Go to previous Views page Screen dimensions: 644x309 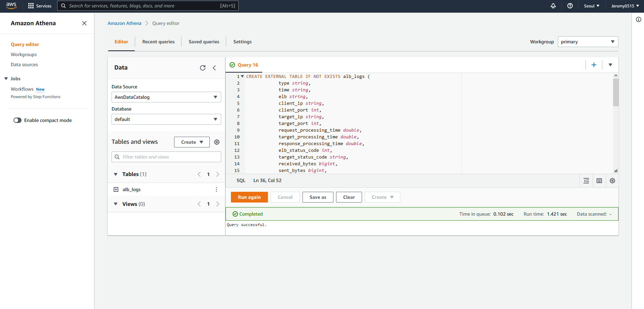199,204
